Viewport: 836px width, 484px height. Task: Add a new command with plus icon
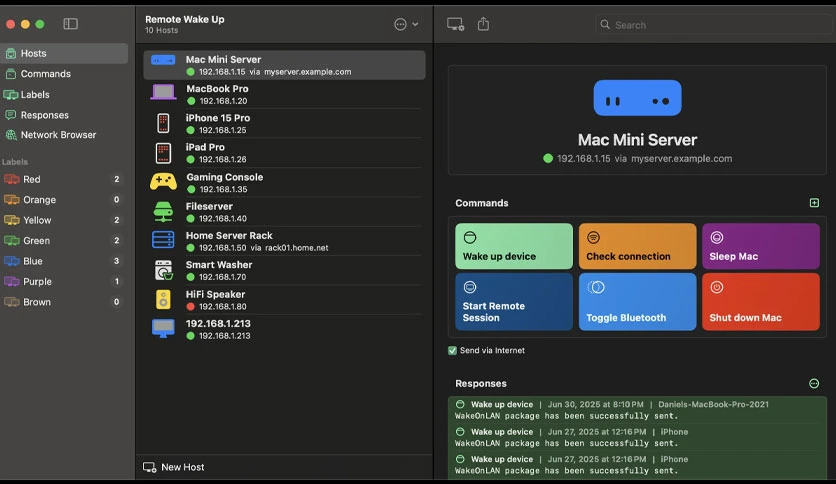click(x=814, y=203)
